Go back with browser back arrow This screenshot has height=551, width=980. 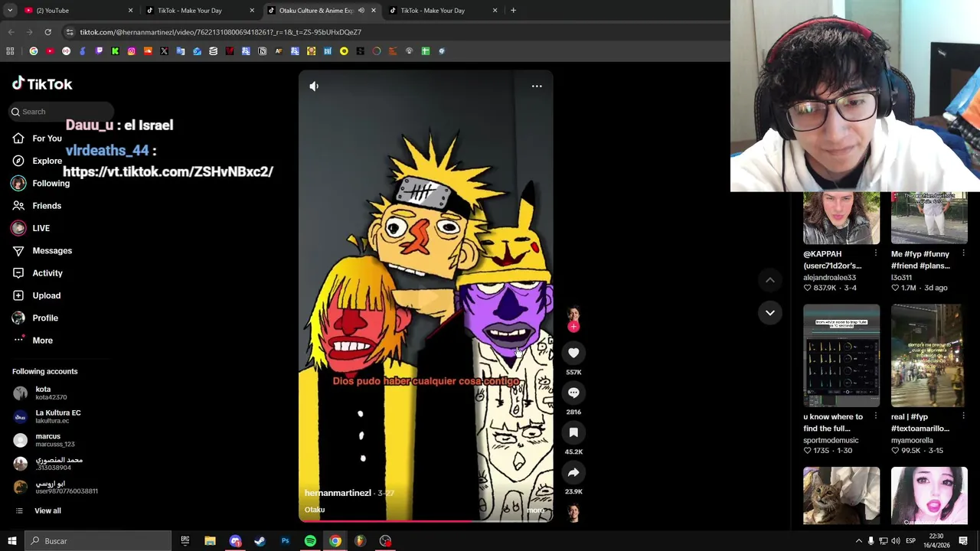11,32
